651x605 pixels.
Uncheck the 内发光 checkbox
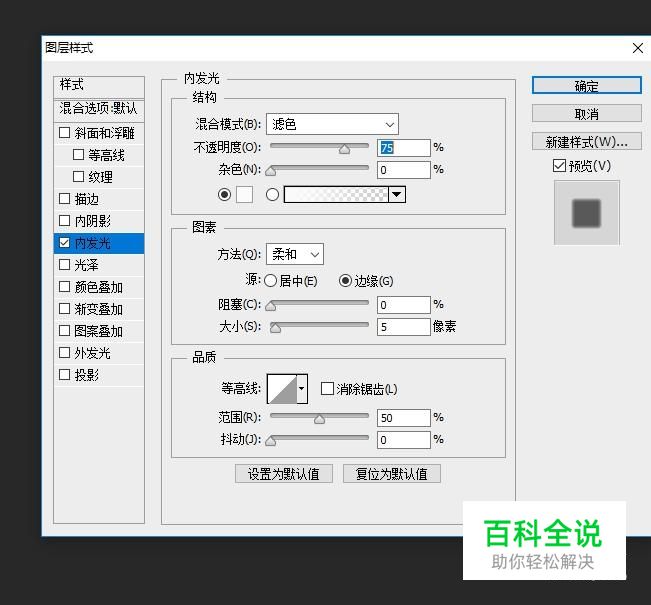coord(64,243)
